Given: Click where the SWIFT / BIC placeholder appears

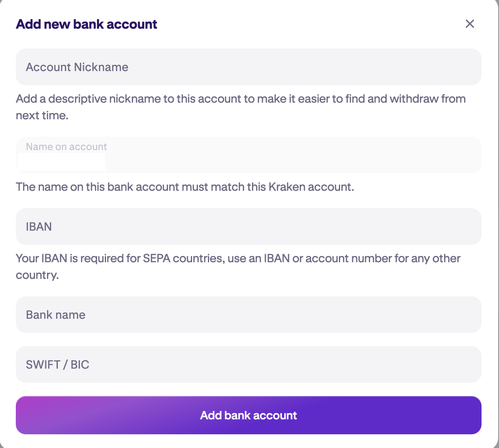Looking at the screenshot, I should pyautogui.click(x=57, y=364).
